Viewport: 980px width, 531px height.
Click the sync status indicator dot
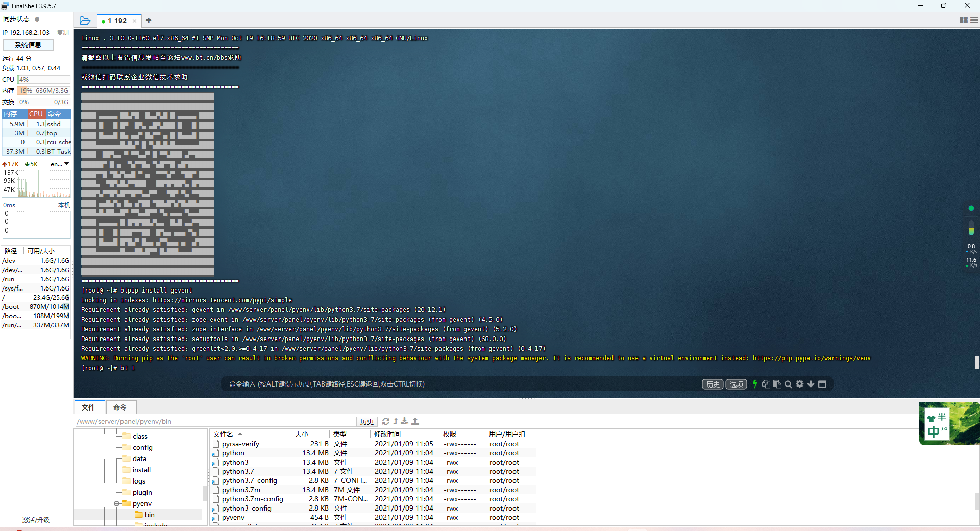tap(37, 19)
